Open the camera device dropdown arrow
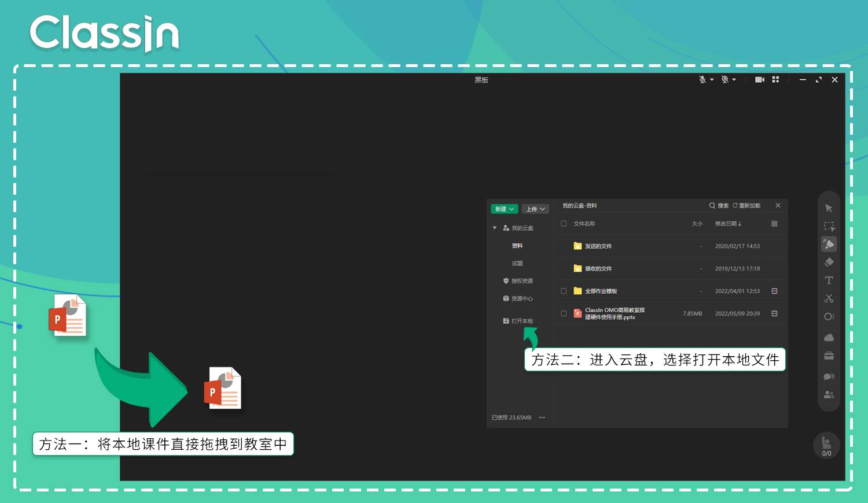Screen dimensions: 868x503 tap(734, 80)
